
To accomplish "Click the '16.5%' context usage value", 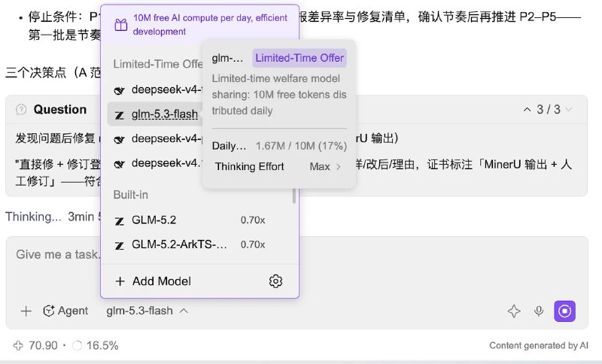I will click(102, 346).
